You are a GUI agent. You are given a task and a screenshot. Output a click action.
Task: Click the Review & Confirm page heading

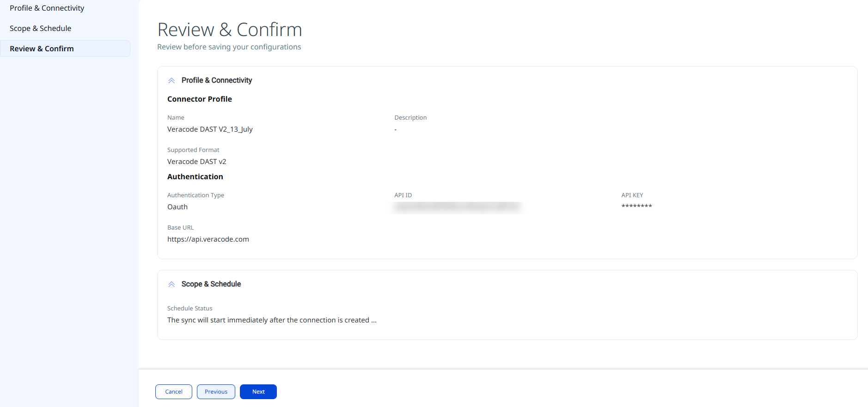(230, 30)
